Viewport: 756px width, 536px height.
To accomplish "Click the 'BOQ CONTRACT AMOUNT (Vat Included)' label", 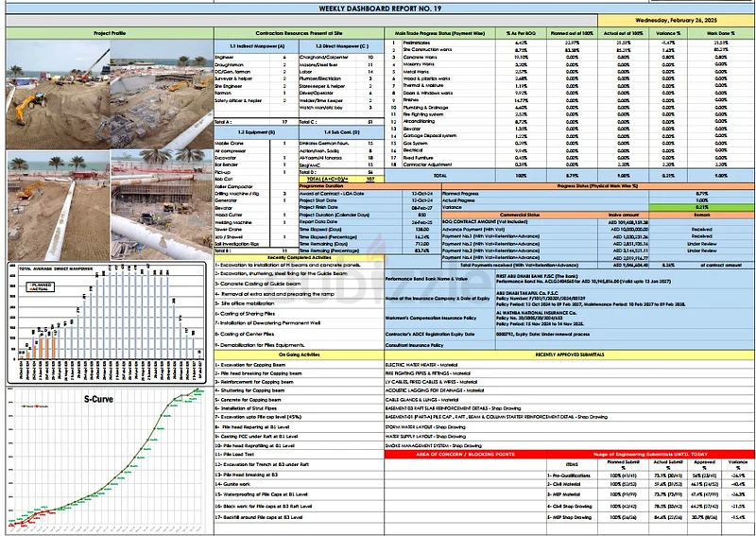I will coord(484,222).
